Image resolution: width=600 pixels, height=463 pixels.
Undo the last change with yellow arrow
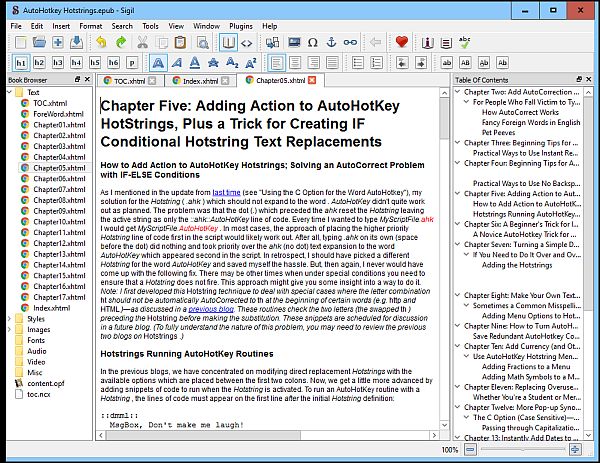tap(101, 42)
